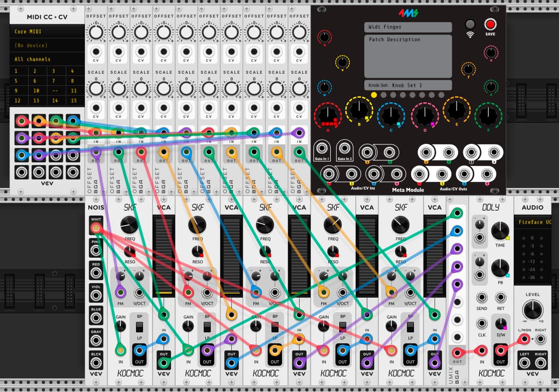Click the DDLY CLK input jack

[482, 324]
